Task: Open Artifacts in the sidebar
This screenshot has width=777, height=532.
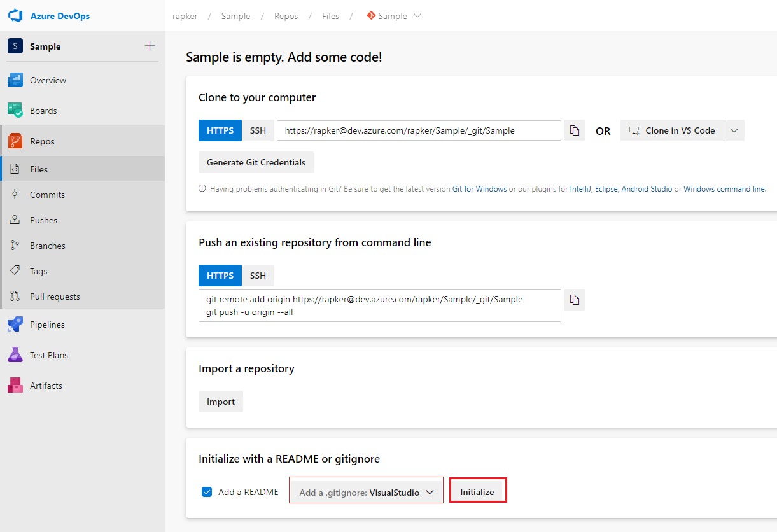Action: (83, 386)
